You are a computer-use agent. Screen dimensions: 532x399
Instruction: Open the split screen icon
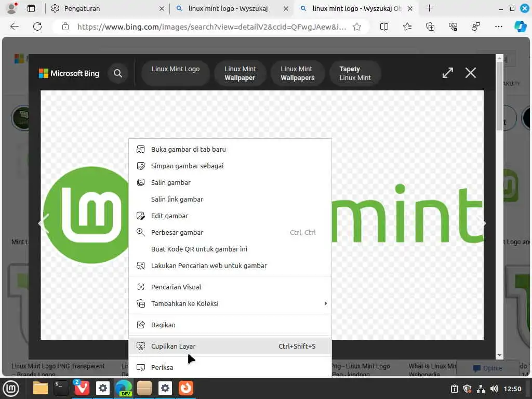pos(384,26)
